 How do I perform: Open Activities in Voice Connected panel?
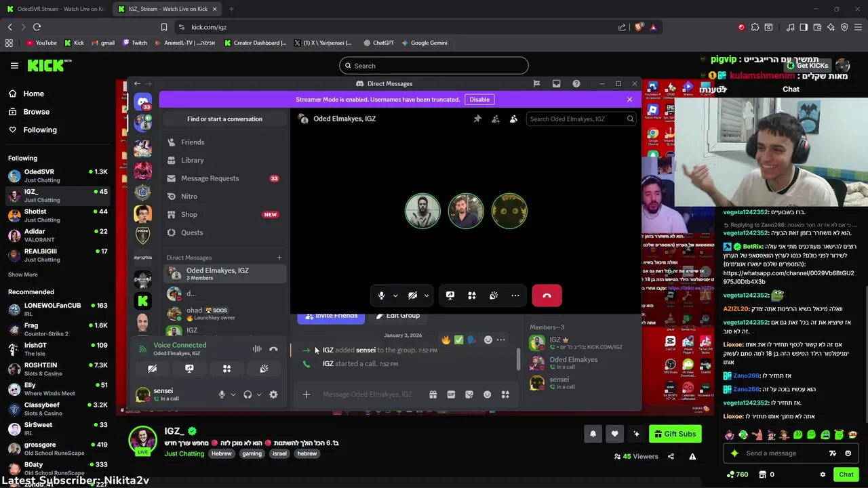(x=226, y=369)
